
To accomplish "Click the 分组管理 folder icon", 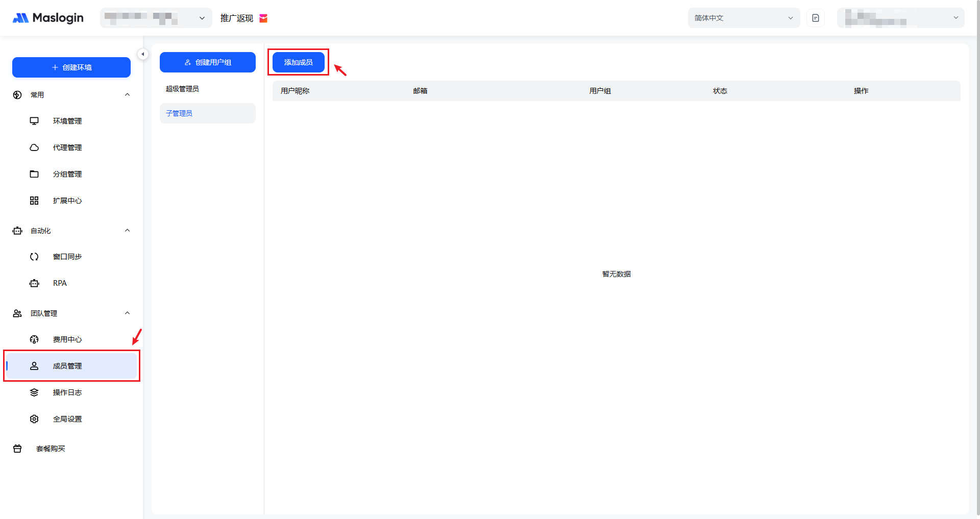I will click(x=34, y=174).
